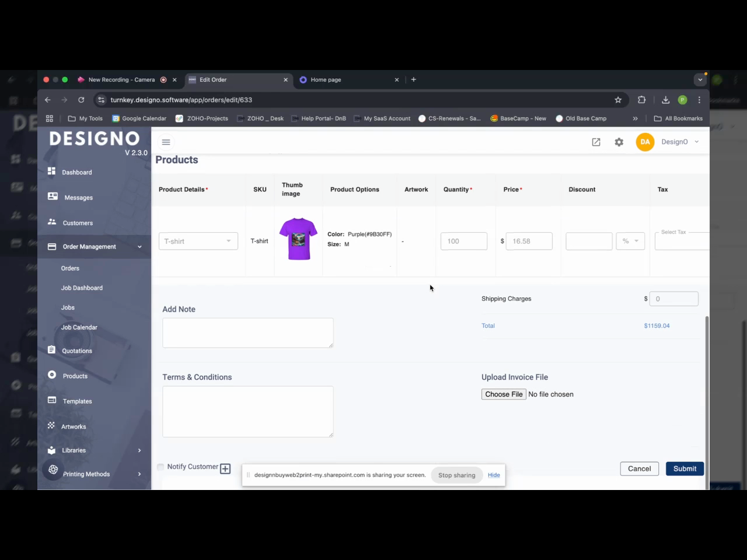Reload the page using refresh icon

[x=81, y=100]
